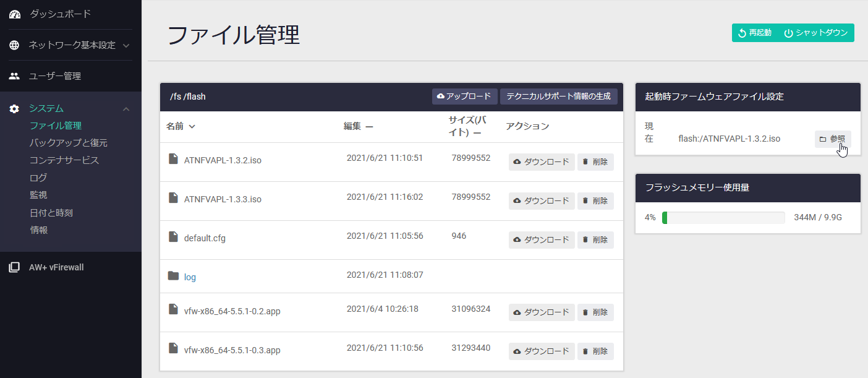Click the flash memory usage progress bar
Screen dimensions: 868x378
[723, 218]
